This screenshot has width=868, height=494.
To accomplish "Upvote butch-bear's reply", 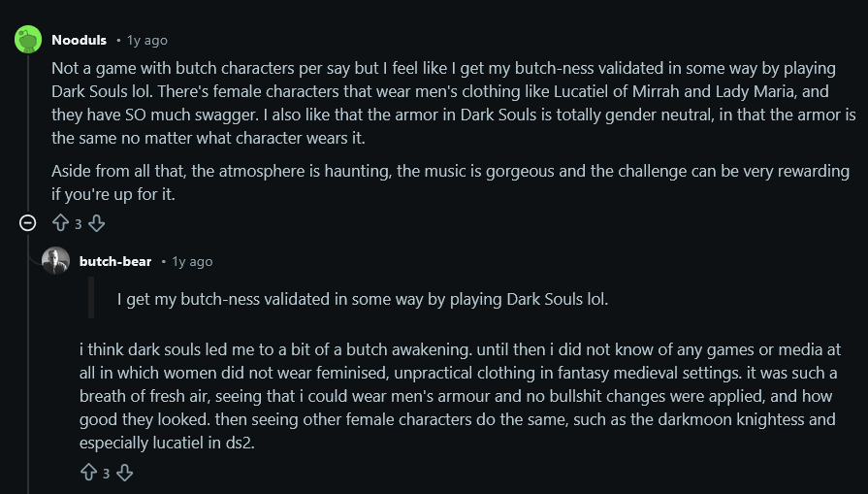I will click(x=88, y=473).
